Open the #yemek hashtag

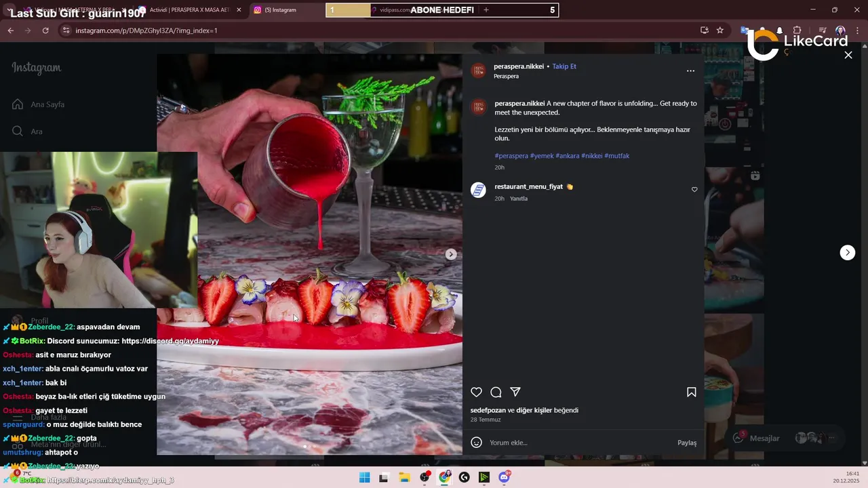coord(542,156)
